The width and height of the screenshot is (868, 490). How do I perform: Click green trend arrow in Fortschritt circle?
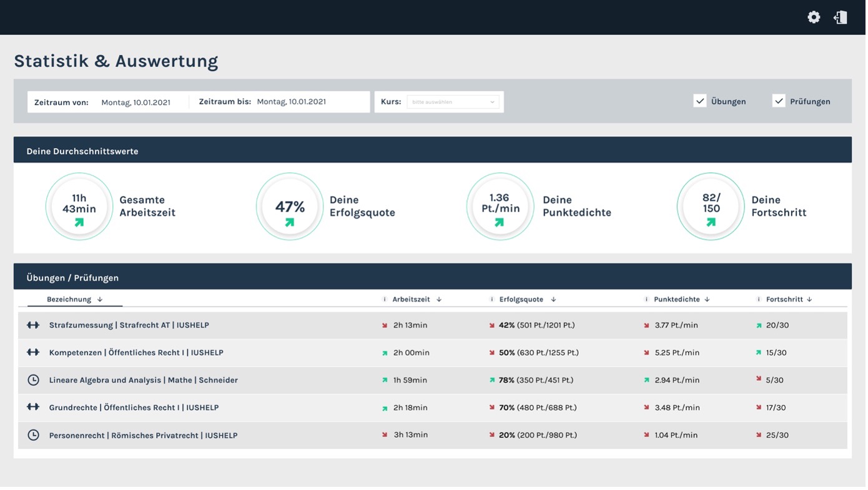coord(711,222)
